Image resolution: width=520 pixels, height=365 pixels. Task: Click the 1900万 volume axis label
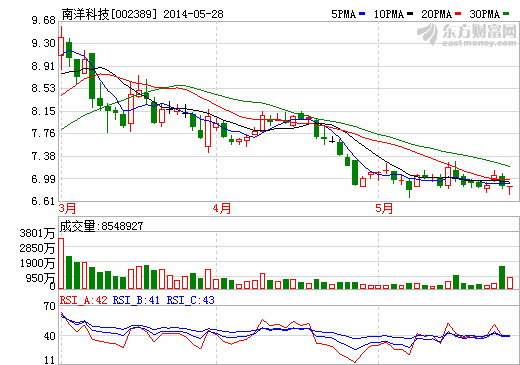pos(37,263)
